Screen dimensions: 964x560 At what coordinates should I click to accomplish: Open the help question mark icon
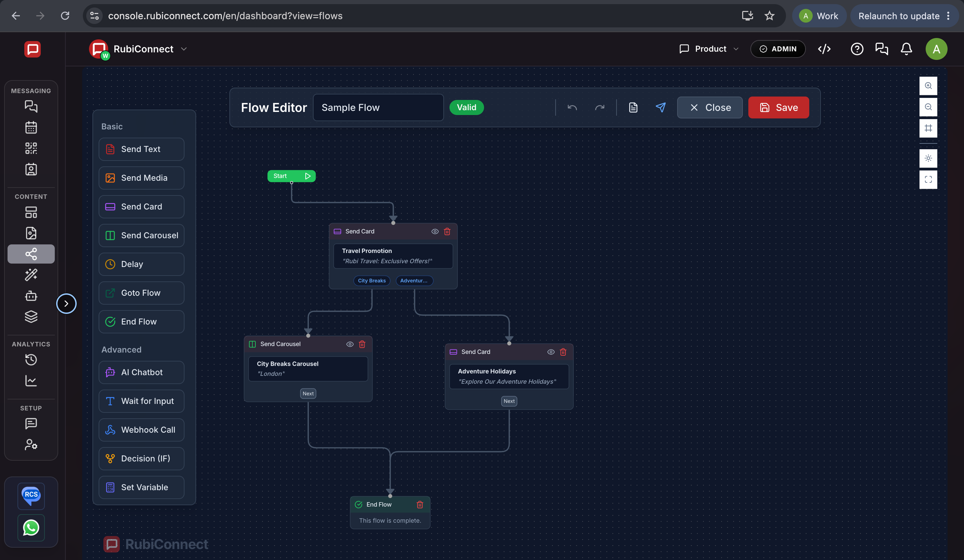tap(857, 49)
